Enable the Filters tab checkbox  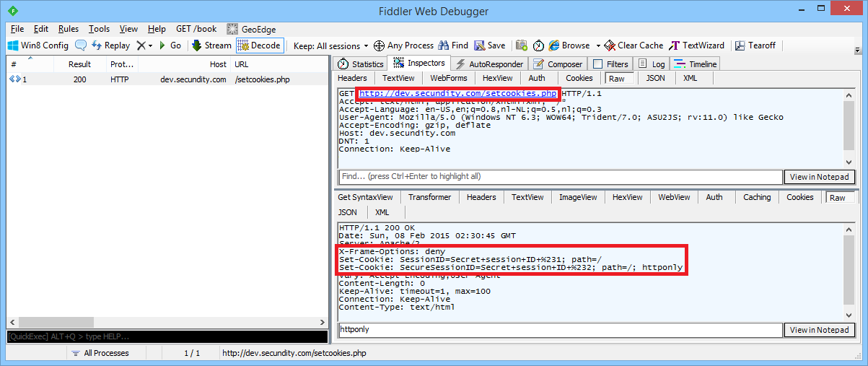pyautogui.click(x=596, y=64)
